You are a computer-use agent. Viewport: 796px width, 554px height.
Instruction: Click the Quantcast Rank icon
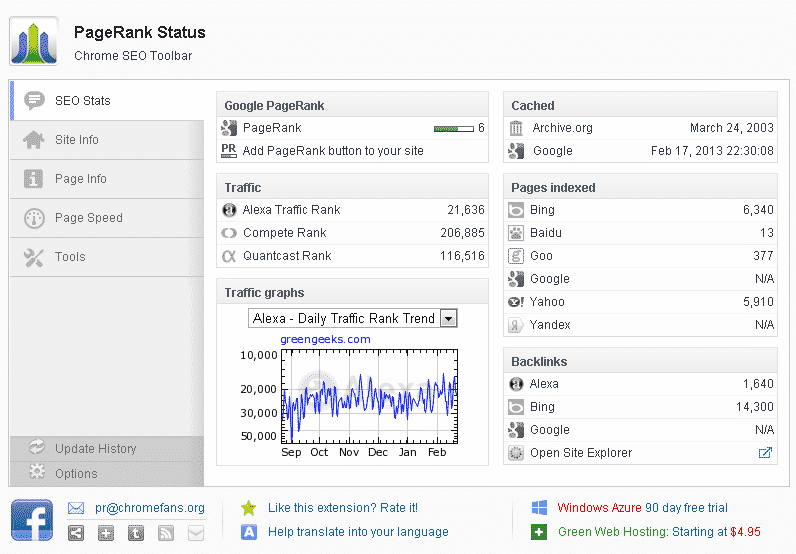click(x=229, y=256)
